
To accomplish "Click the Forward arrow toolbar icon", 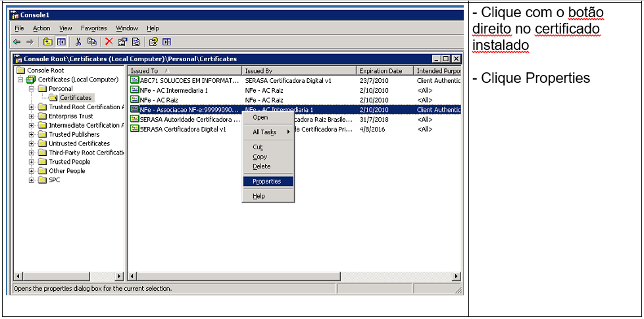I will coord(30,41).
